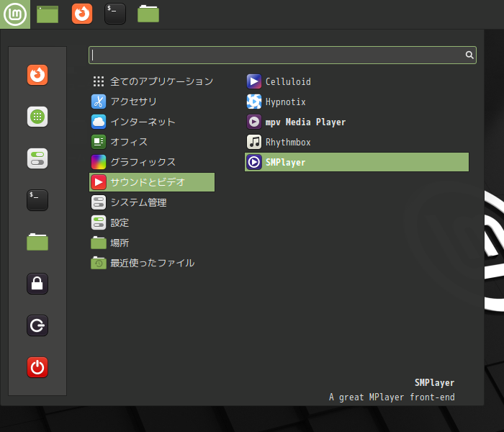Click the SMPlayer circular play icon
Screen dimensions: 504x432
point(254,162)
